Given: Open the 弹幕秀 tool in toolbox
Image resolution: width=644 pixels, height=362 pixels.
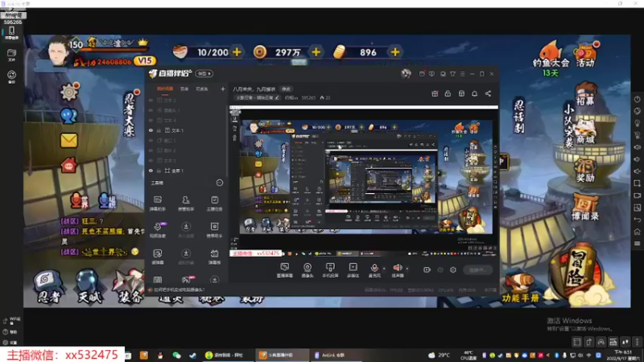Looking at the screenshot, I should tap(214, 257).
